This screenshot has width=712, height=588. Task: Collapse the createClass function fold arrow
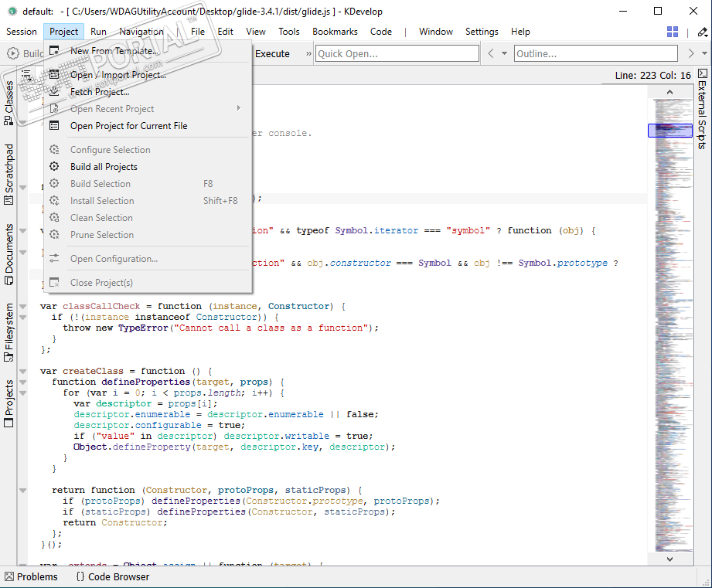pyautogui.click(x=23, y=371)
